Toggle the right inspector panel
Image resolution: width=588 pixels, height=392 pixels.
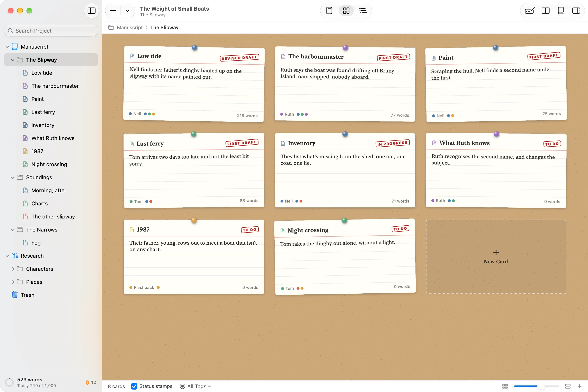[576, 10]
